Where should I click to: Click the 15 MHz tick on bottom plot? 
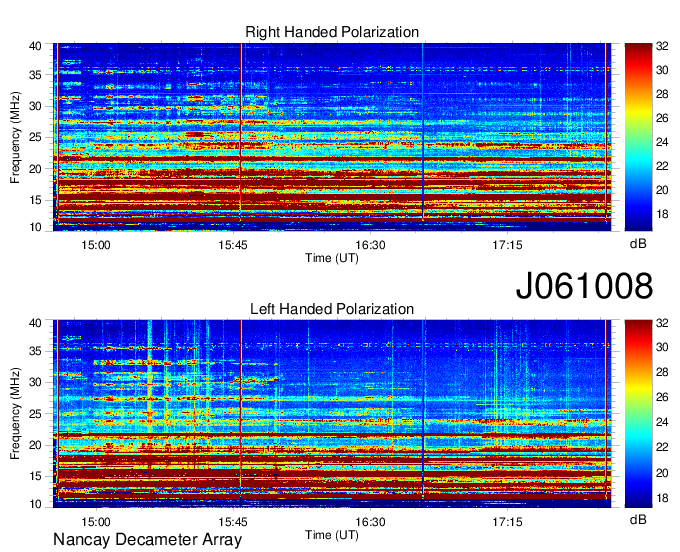click(35, 477)
